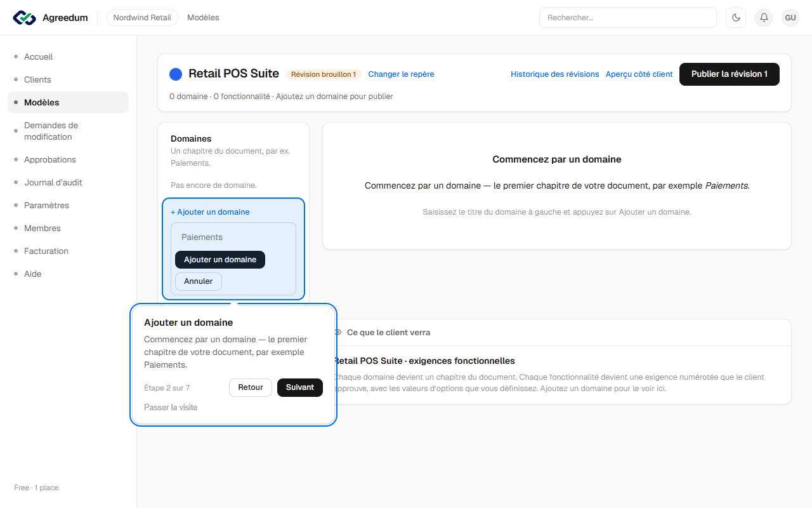Click the blue marker dot beside Retail POS Suite
Viewport: 812px width, 508px height.
[176, 74]
